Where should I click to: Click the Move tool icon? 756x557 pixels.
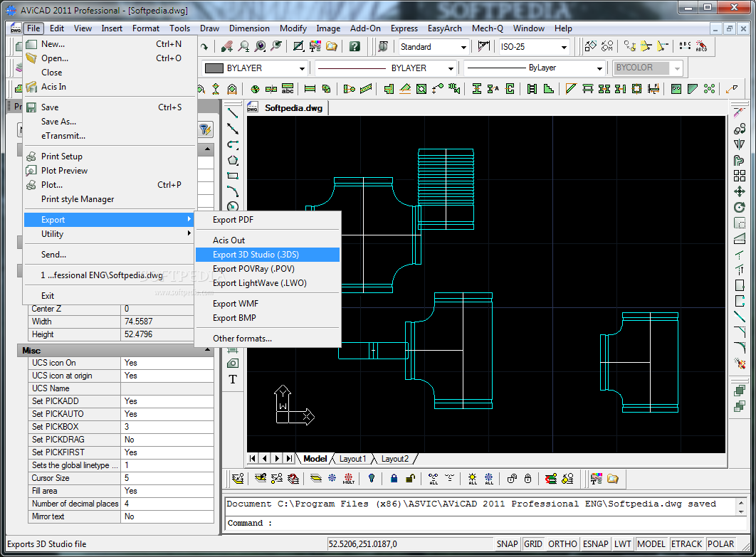(x=739, y=191)
